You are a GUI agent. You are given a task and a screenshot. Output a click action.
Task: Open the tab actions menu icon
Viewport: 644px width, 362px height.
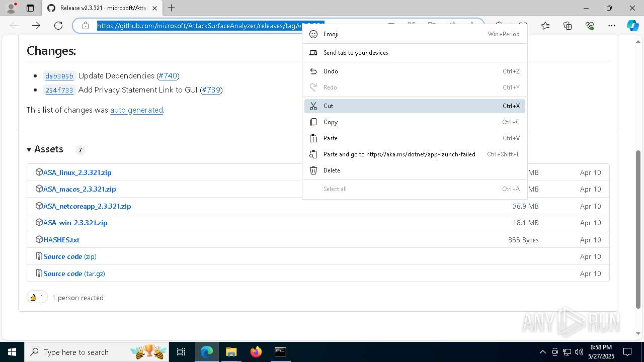point(30,8)
